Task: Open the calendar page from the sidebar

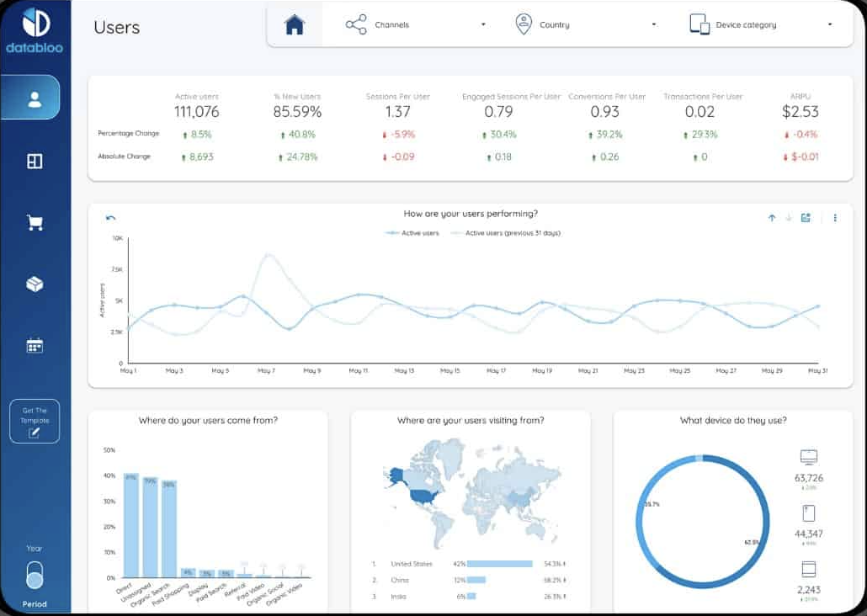Action: [35, 346]
